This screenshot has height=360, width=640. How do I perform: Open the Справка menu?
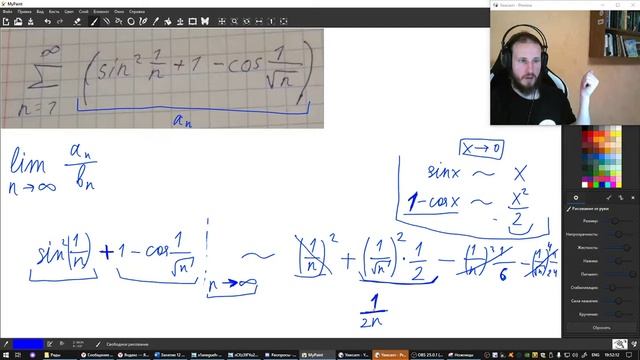coord(137,12)
